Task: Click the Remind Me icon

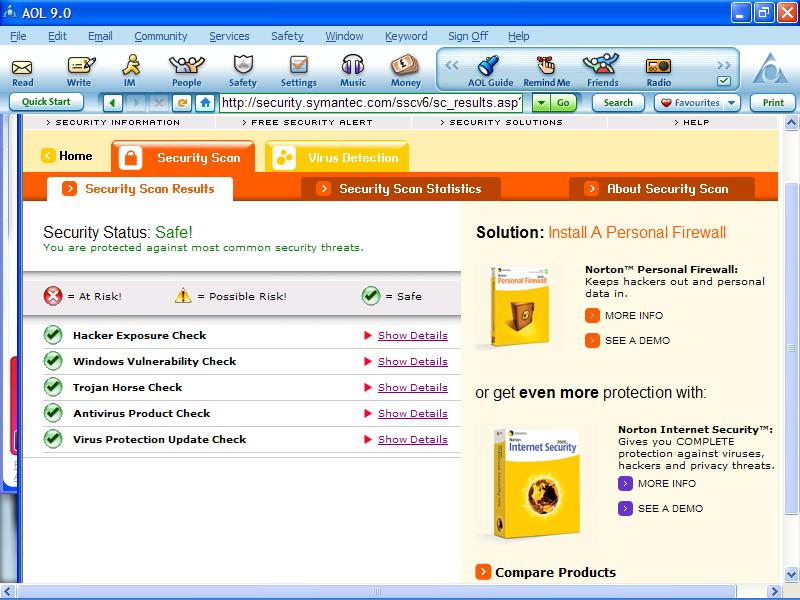Action: pyautogui.click(x=546, y=71)
